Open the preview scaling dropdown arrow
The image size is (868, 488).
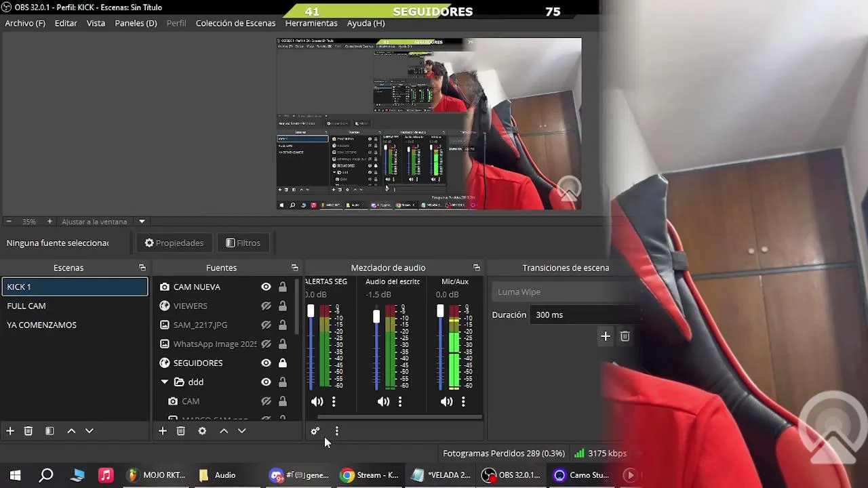[x=142, y=222]
